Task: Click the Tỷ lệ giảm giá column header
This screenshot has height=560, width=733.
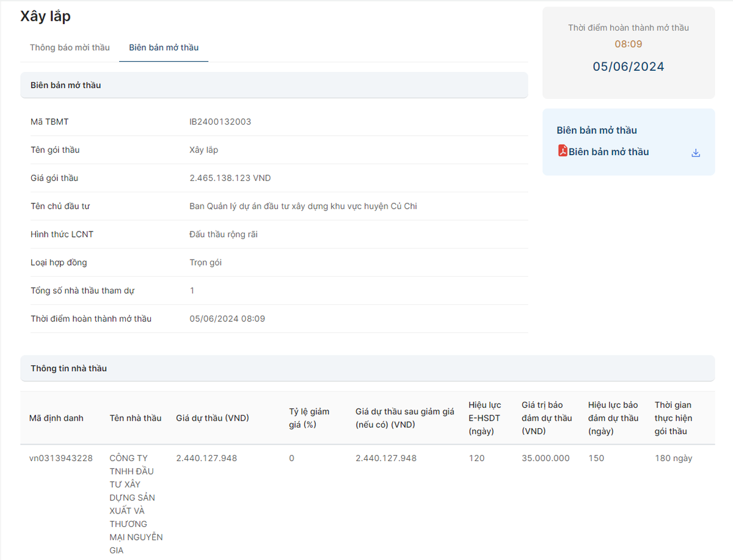Action: coord(310,418)
